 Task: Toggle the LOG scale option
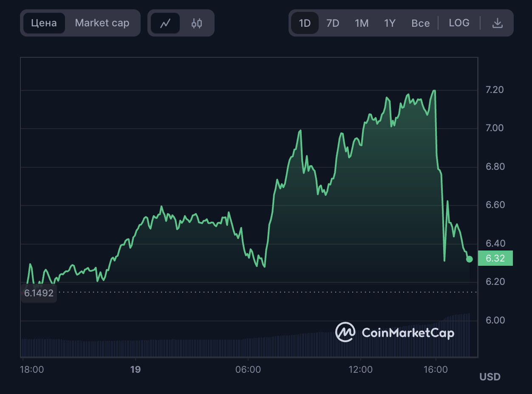(x=459, y=23)
